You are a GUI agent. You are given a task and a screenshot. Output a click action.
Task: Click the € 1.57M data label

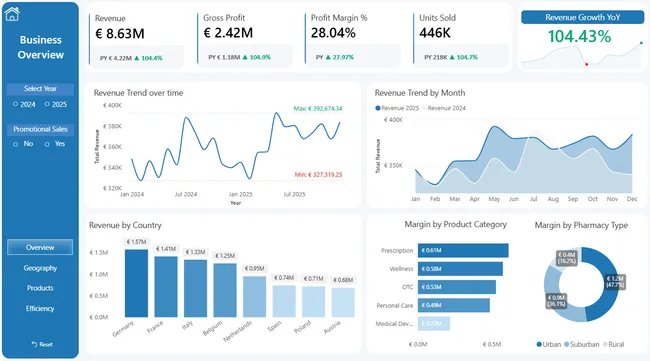pos(136,242)
